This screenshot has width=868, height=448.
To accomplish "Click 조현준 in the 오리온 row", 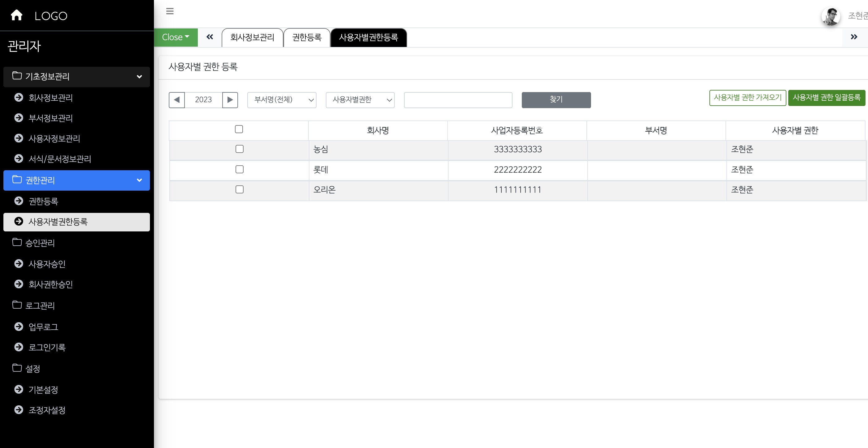I will click(x=742, y=190).
